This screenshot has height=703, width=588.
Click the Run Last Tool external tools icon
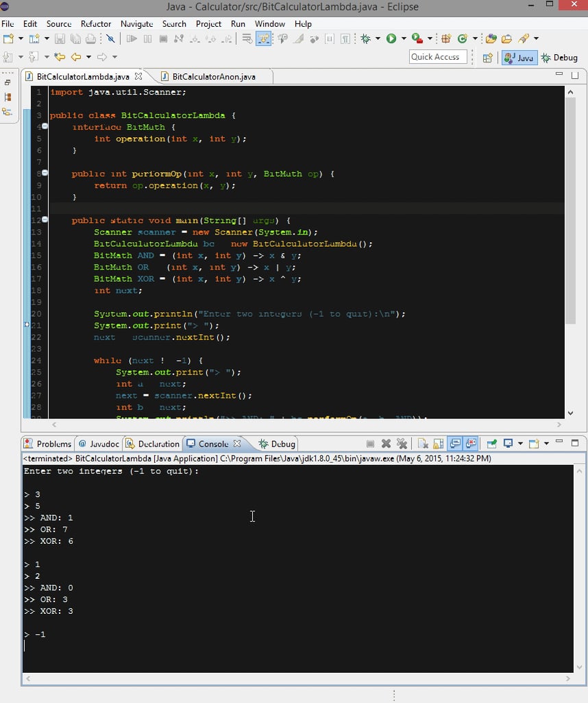(x=417, y=39)
